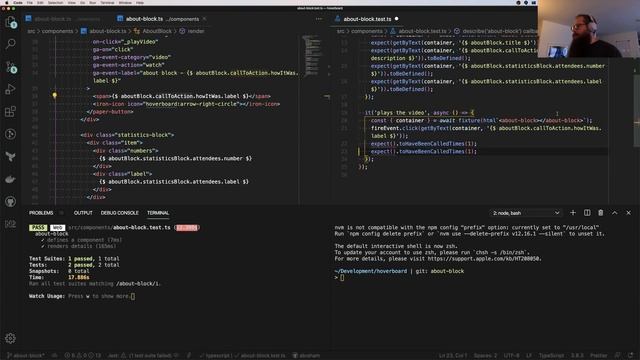Open more actions for left editor group
This screenshot has height=360, width=640.
point(319,19)
